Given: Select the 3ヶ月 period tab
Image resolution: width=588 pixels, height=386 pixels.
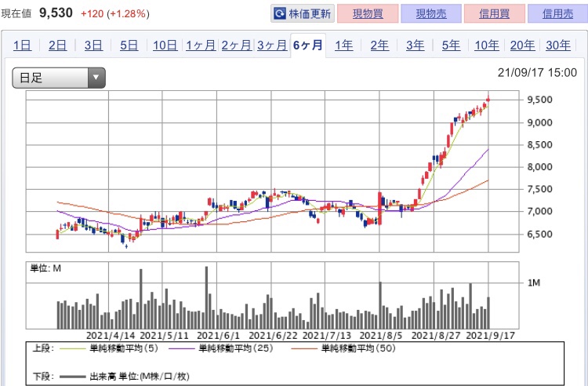Looking at the screenshot, I should coord(272,46).
